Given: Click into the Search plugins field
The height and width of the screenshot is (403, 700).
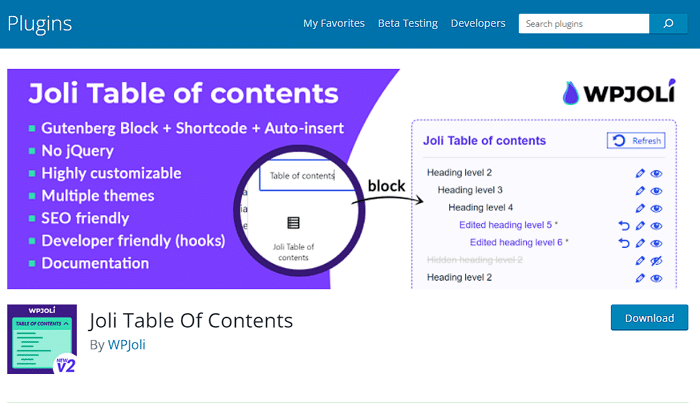Looking at the screenshot, I should coord(583,24).
